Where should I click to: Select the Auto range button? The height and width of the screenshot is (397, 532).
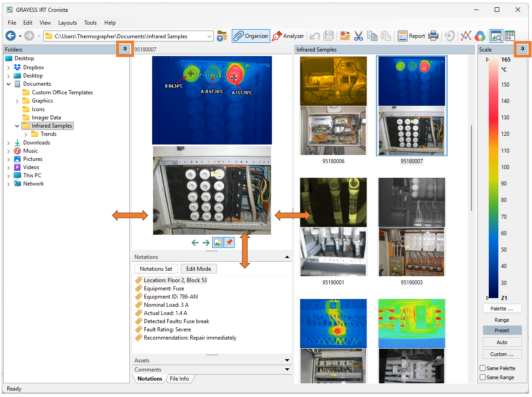[x=502, y=342]
